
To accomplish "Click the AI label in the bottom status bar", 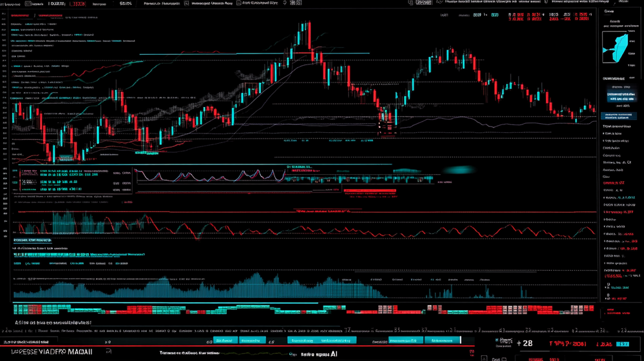I will [x=334, y=353].
